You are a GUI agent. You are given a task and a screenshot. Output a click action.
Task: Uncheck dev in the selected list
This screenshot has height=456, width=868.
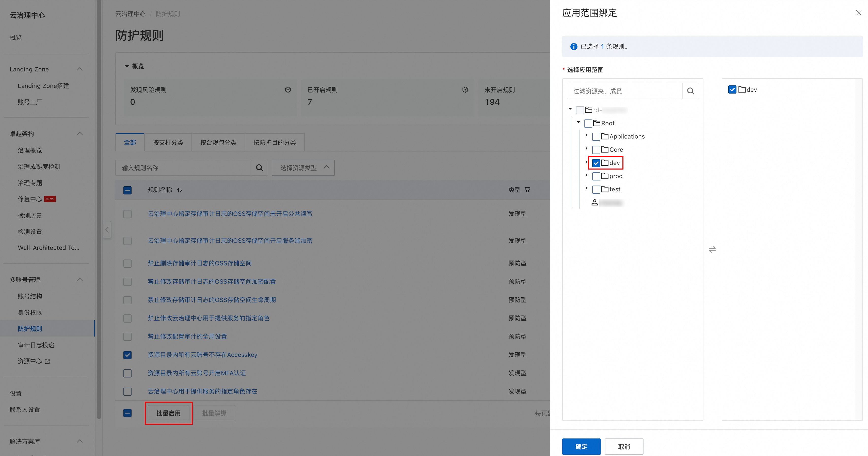click(x=732, y=90)
